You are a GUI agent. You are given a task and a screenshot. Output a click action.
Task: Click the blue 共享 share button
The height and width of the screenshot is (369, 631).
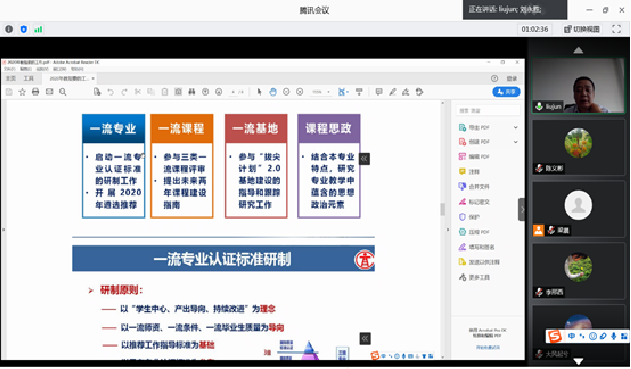[x=506, y=92]
